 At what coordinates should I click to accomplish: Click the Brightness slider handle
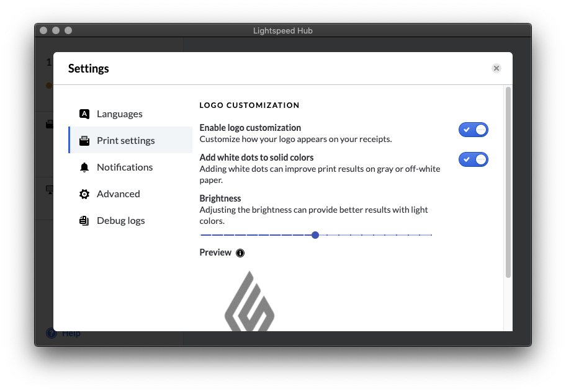tap(315, 235)
